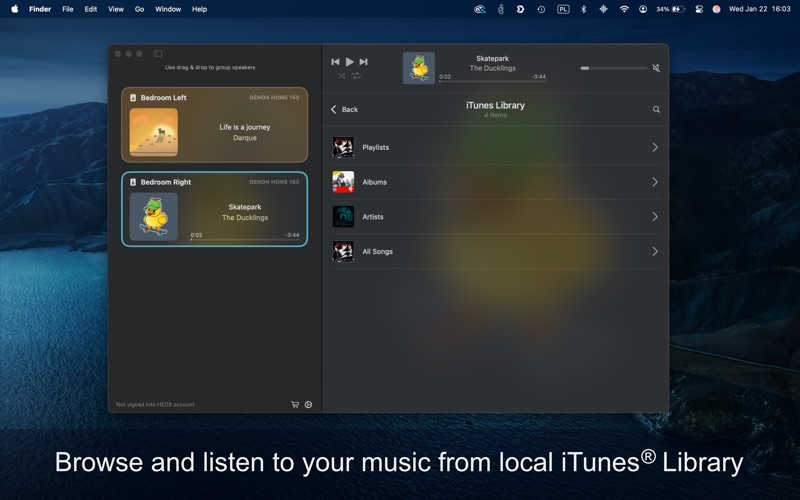The image size is (800, 500).
Task: Click the date and time clock
Action: (x=759, y=9)
